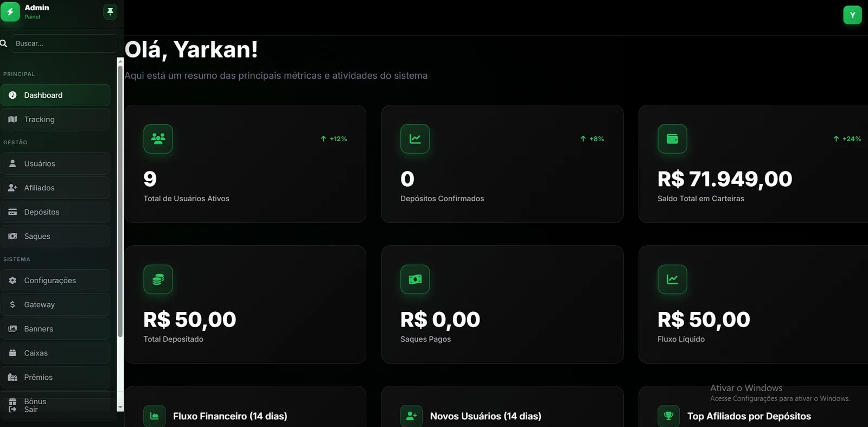868x427 pixels.
Task: Open the Banners section
Action: 55,329
